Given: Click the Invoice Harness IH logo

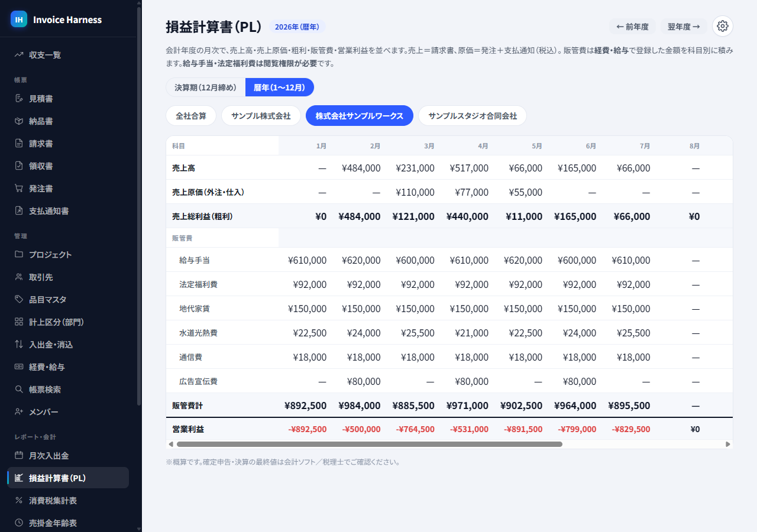Looking at the screenshot, I should point(19,20).
